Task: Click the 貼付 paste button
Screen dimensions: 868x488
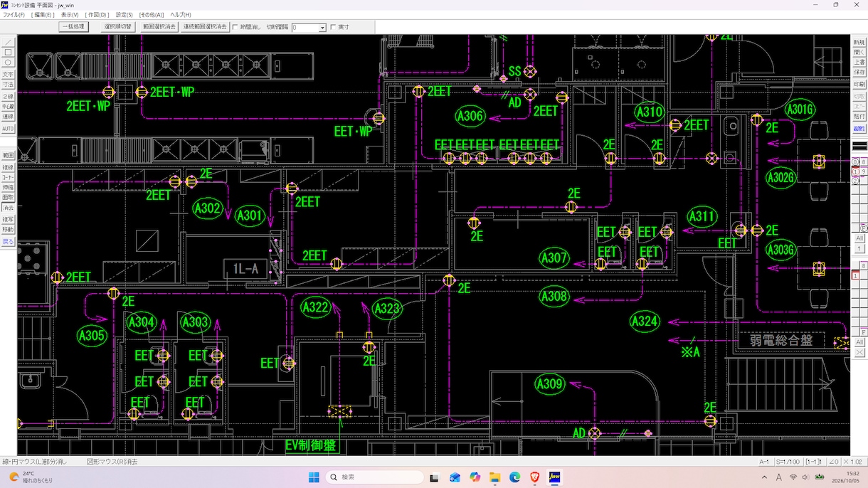Action: coord(859,116)
